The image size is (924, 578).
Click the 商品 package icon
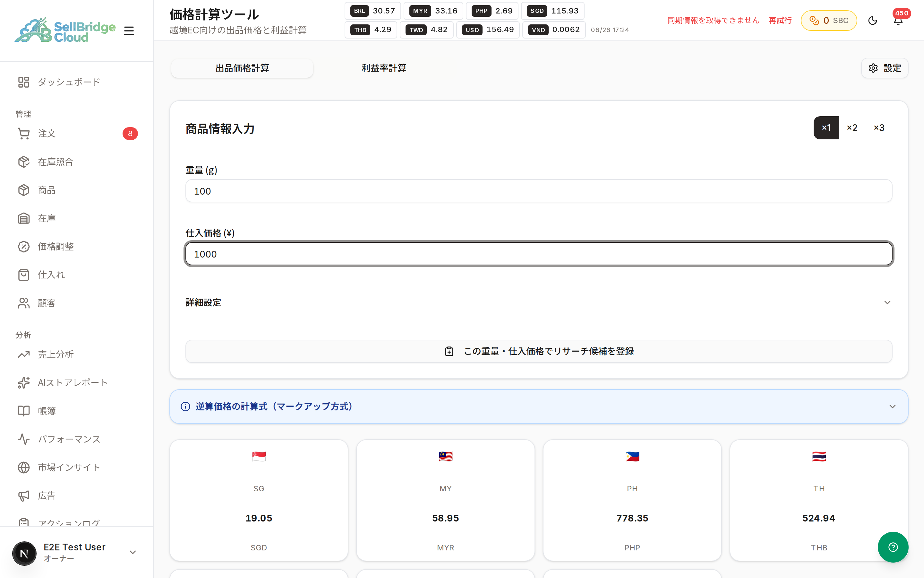[x=24, y=190]
